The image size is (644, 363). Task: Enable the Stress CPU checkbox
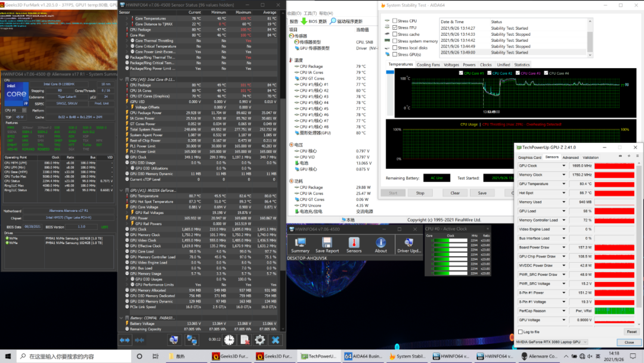[x=395, y=21]
